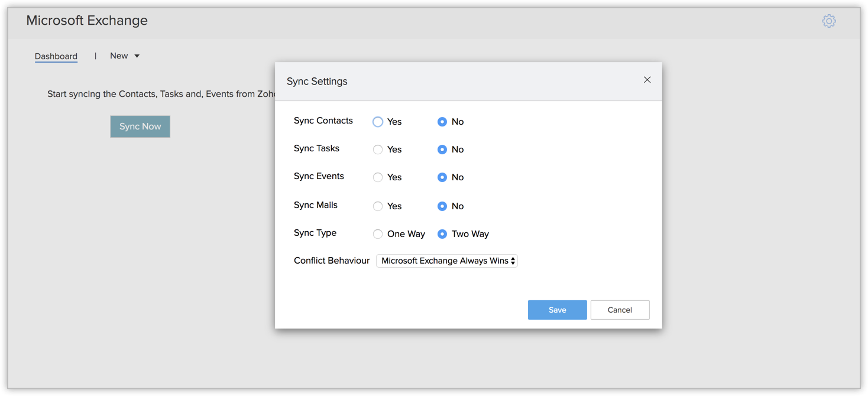Click the Save button
The image size is (868, 396).
pos(557,310)
